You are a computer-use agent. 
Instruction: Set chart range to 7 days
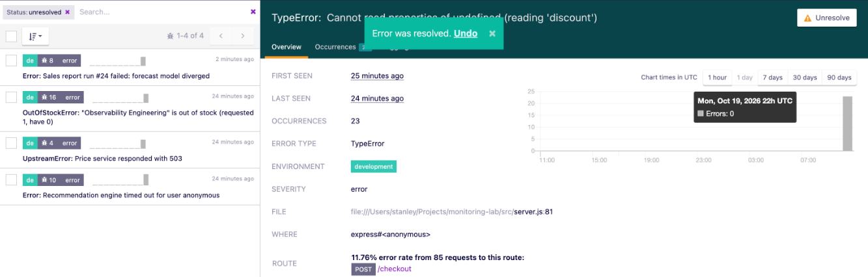pos(772,77)
